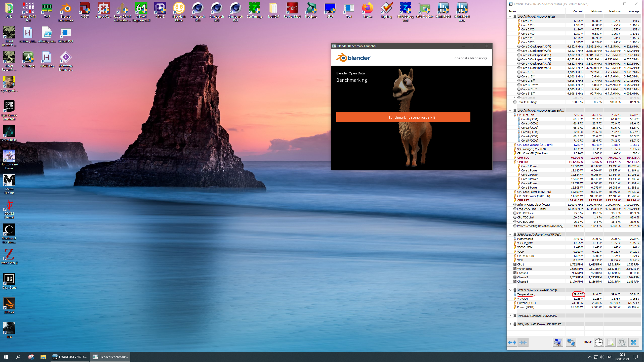Click the Maximum column header
Screen dimensions: 644x362
click(615, 11)
